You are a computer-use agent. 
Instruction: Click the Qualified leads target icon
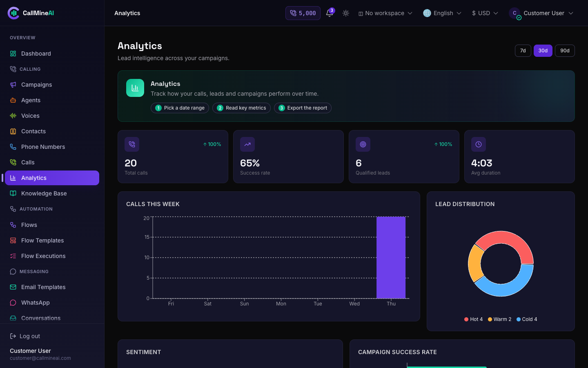(363, 144)
